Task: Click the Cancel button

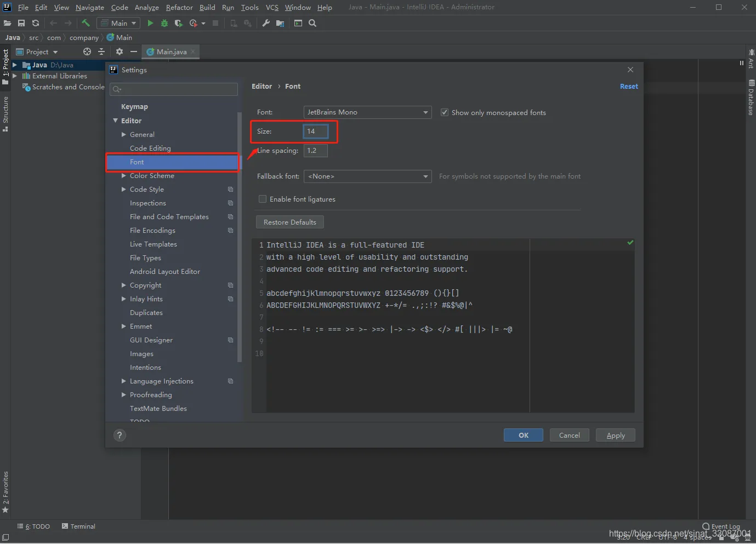Action: pyautogui.click(x=570, y=435)
